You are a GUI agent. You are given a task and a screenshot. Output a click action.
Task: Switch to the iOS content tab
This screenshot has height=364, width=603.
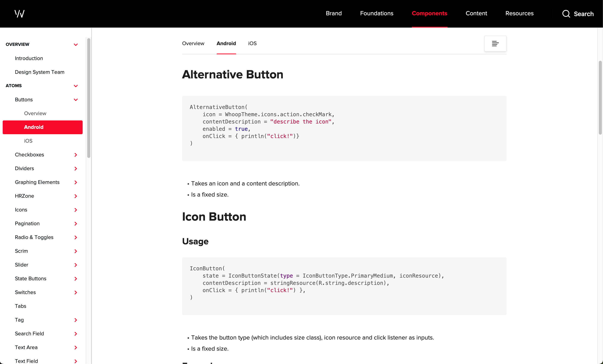[252, 43]
